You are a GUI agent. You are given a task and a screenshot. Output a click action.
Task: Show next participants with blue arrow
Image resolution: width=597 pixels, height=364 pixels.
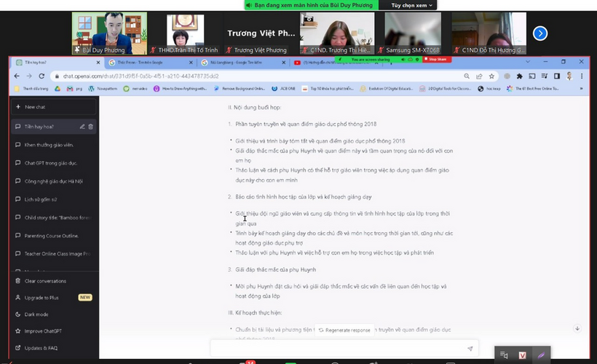(540, 33)
